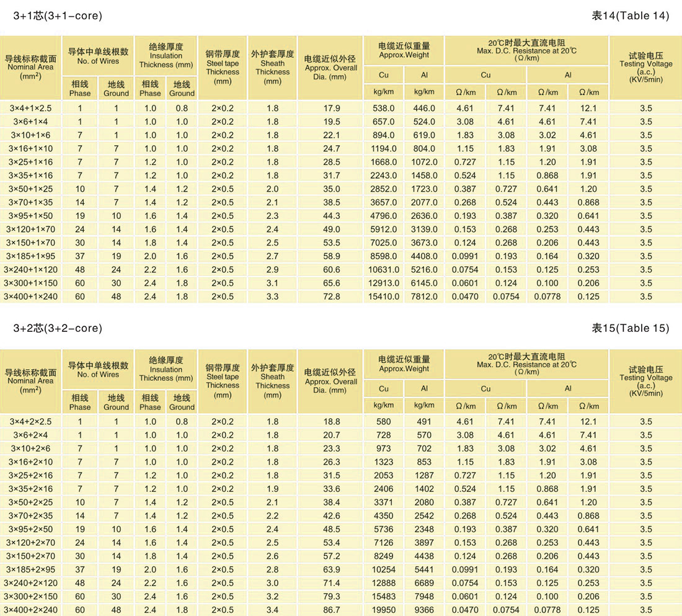Click the "3+1芯(3+1-core)" heading
This screenshot has width=682, height=616.
tap(58, 16)
